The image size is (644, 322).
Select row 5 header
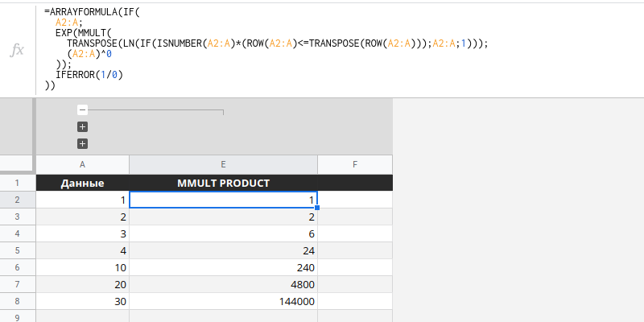17,250
